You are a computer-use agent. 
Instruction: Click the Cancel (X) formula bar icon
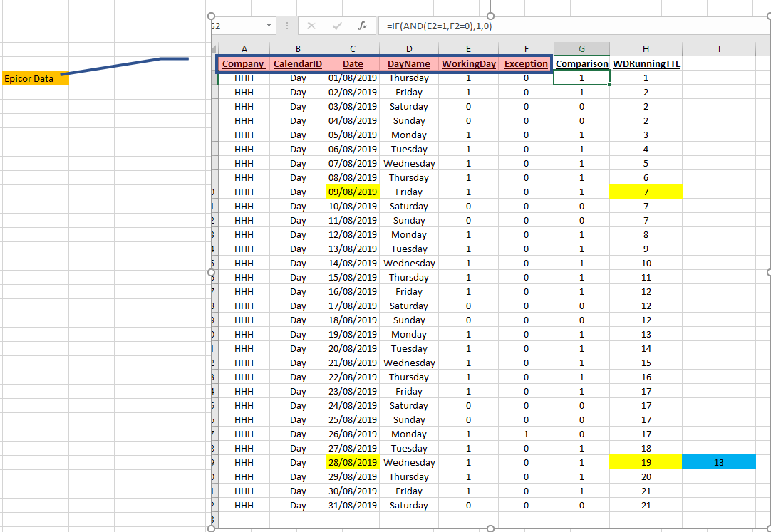pyautogui.click(x=311, y=26)
